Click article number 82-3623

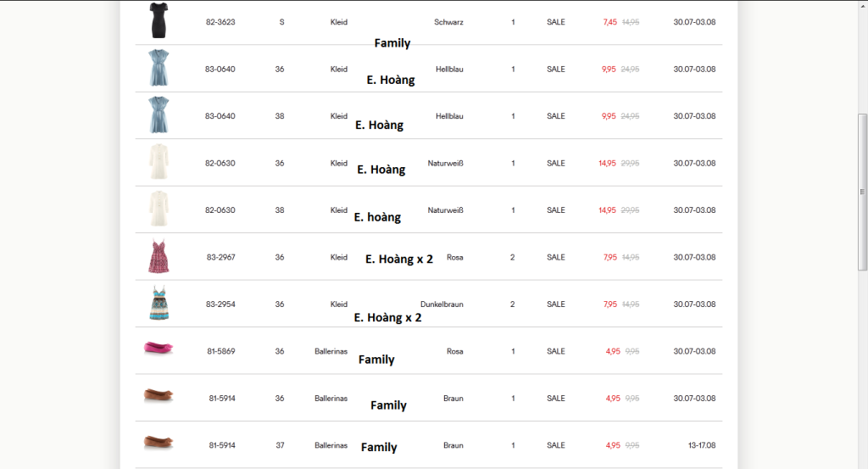tap(220, 22)
